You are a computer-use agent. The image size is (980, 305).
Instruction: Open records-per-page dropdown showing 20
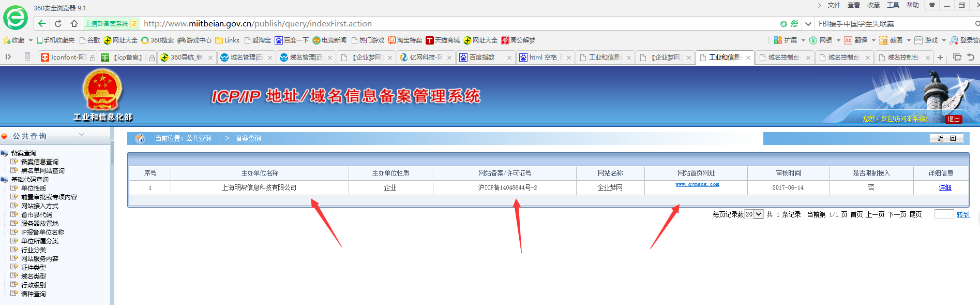click(x=754, y=214)
